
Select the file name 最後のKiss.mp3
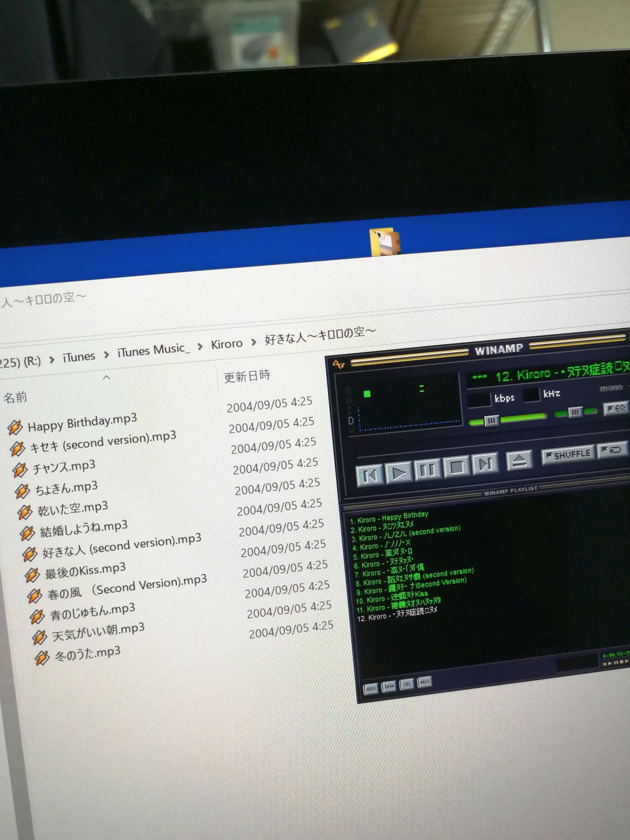point(86,570)
